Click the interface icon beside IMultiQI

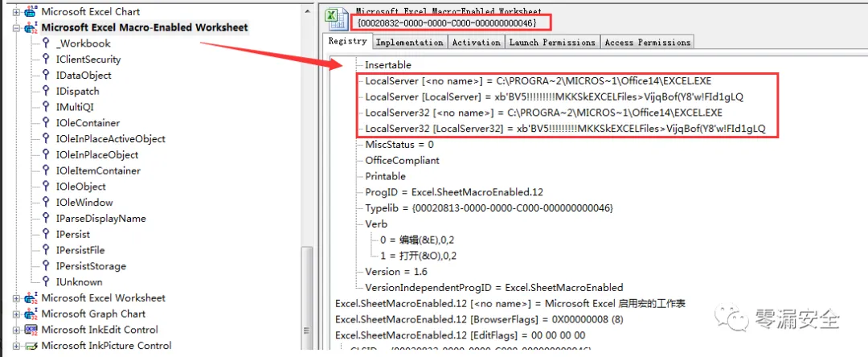coord(46,108)
